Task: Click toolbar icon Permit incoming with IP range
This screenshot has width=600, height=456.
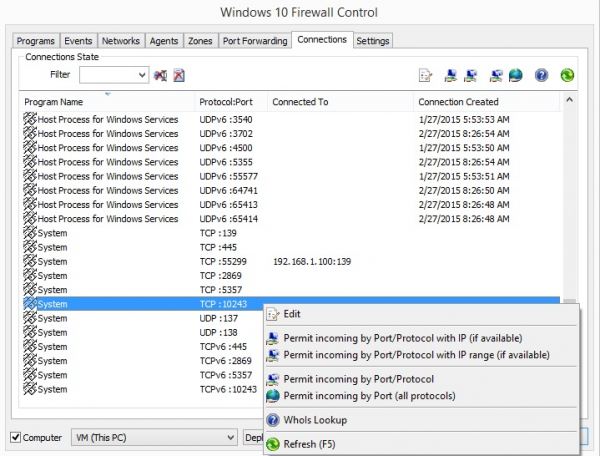Action: tap(471, 75)
